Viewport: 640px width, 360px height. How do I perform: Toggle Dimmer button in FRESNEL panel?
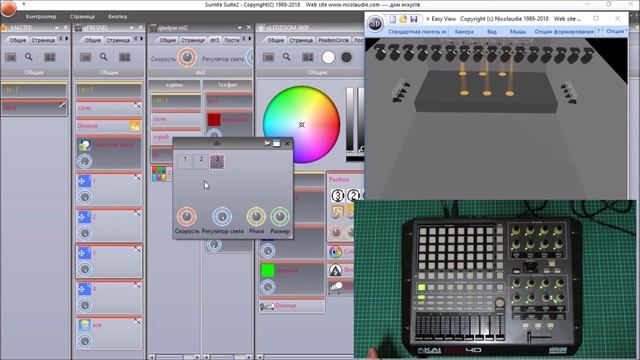[x=109, y=126]
